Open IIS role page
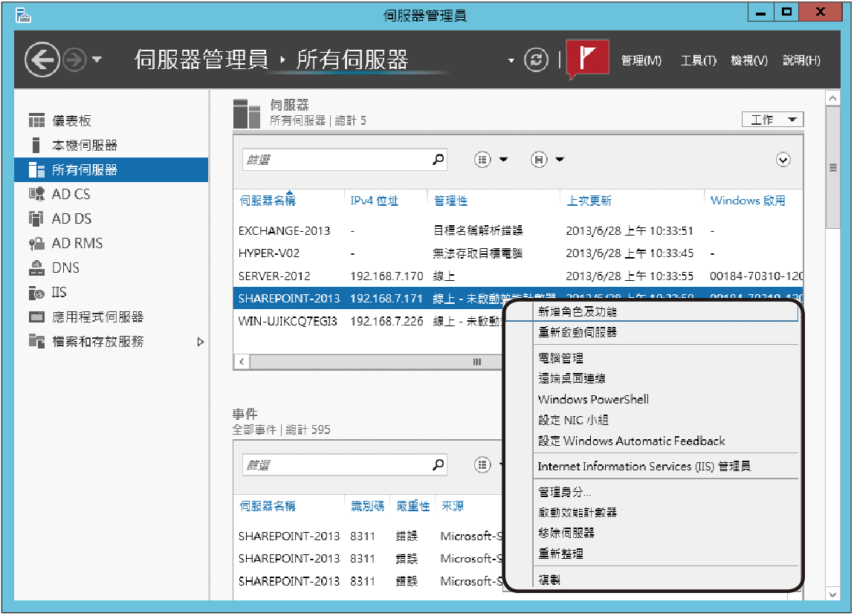Image resolution: width=854 pixels, height=616 pixels. (111, 292)
